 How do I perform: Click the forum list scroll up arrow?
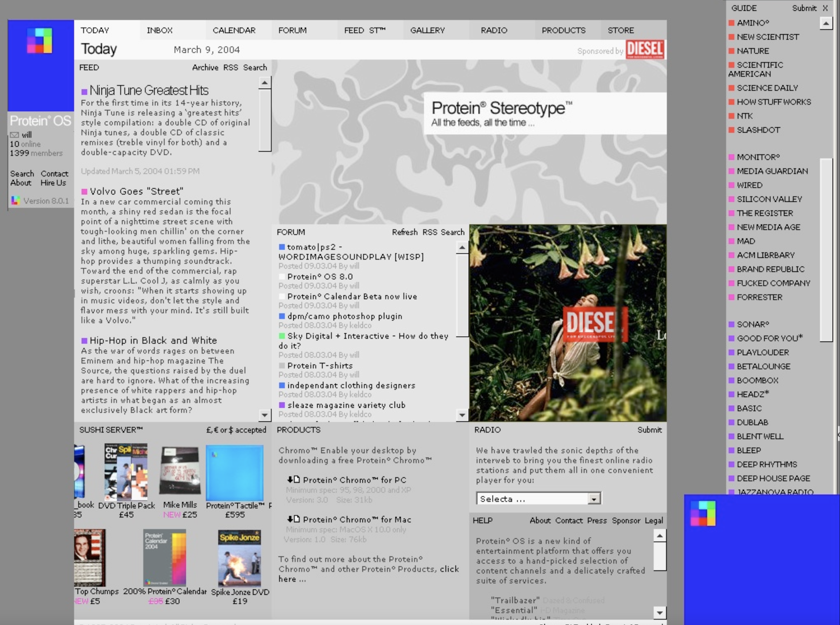(x=462, y=247)
